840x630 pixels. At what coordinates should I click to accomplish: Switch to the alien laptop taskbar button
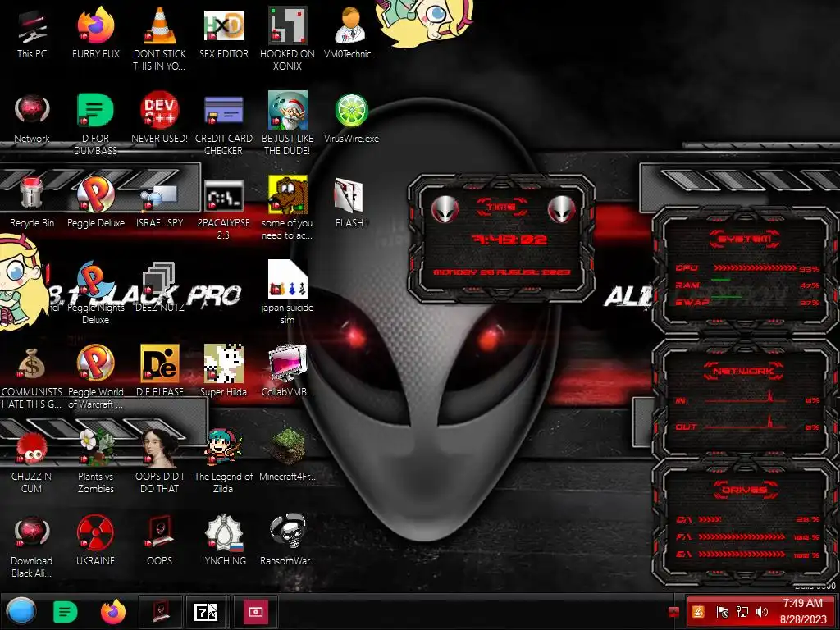[x=161, y=611]
